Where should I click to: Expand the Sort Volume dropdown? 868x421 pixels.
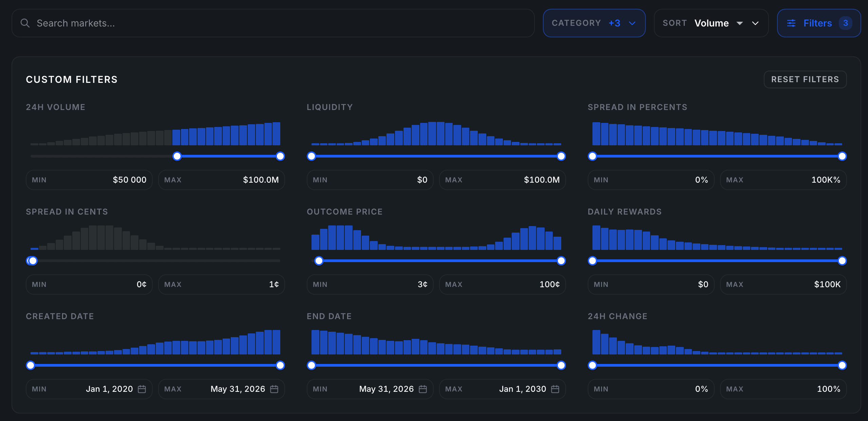click(x=755, y=23)
